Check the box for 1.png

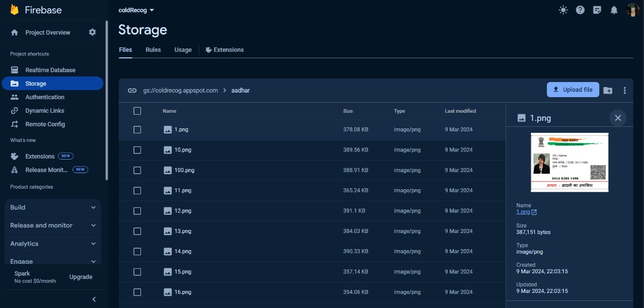pyautogui.click(x=137, y=130)
